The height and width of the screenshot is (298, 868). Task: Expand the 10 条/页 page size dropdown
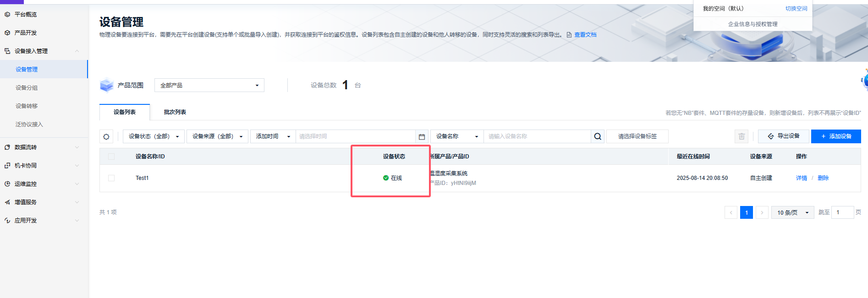point(792,212)
